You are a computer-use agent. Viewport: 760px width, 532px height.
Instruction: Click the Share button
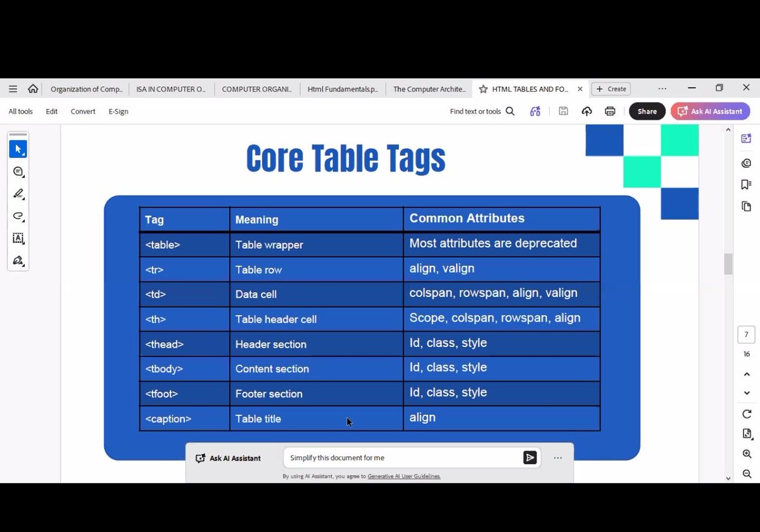tap(647, 111)
